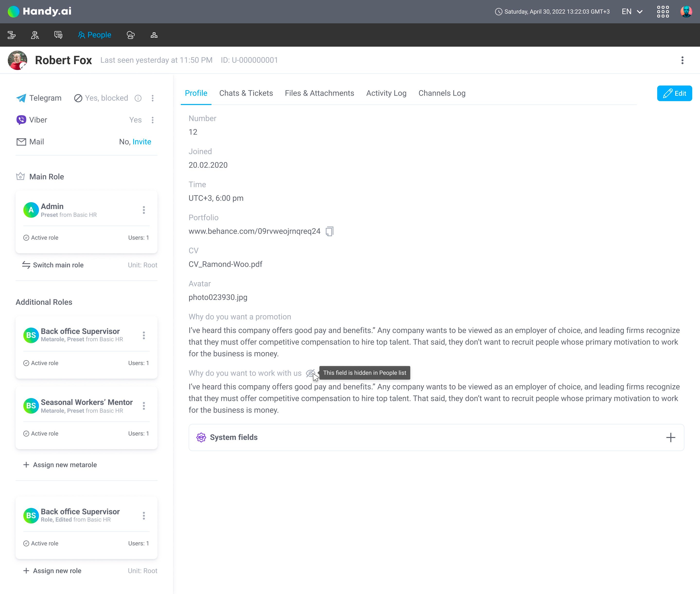Click the first workflow icon in navbar
The height and width of the screenshot is (594, 700).
click(12, 35)
